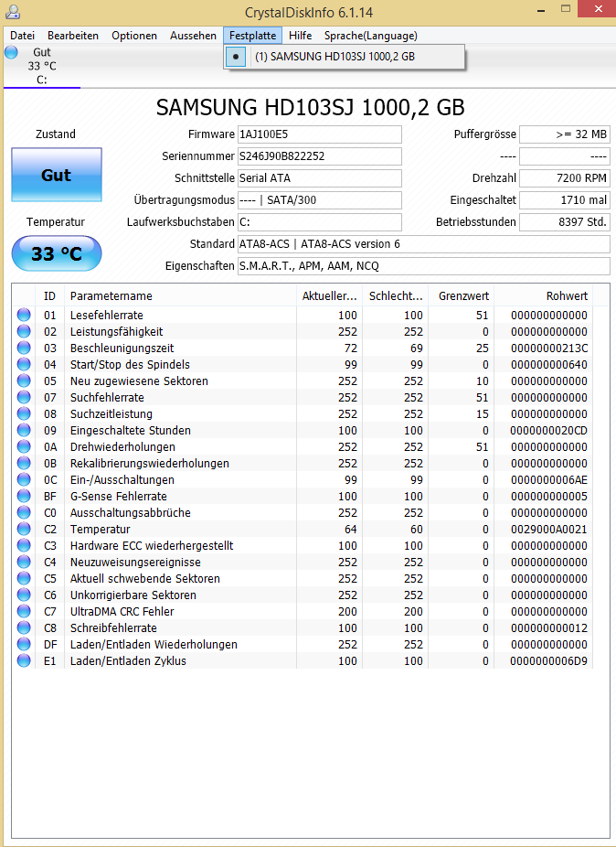
Task: Click the ID column header
Action: point(49,296)
